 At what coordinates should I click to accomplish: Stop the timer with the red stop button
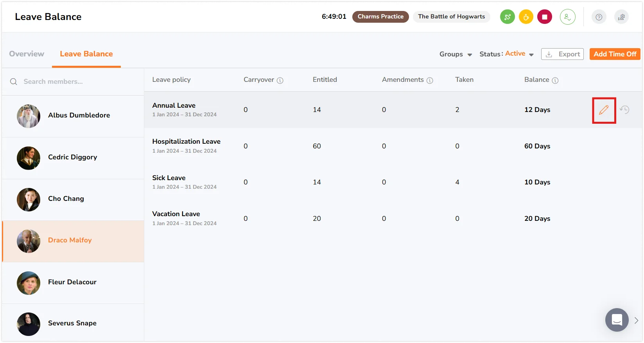(545, 17)
